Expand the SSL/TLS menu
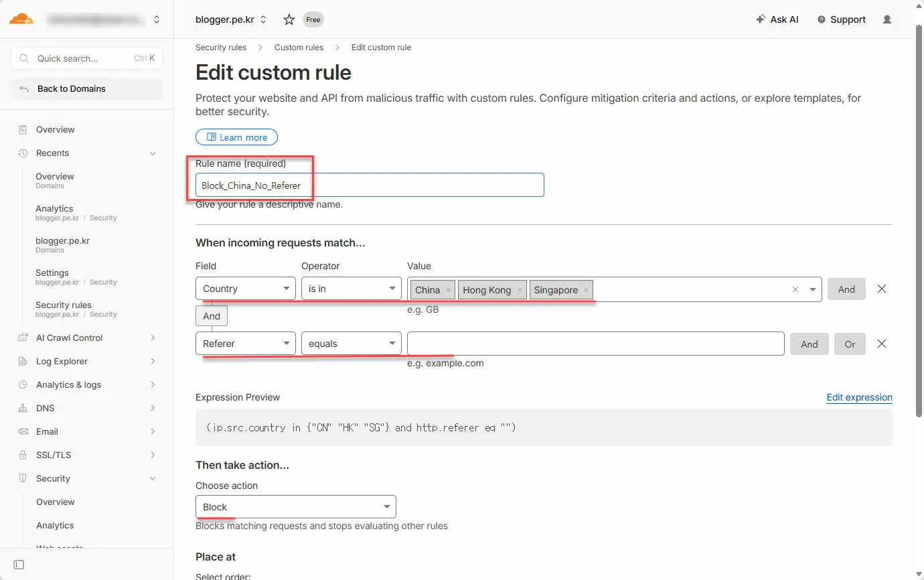This screenshot has height=580, width=924. (x=153, y=455)
